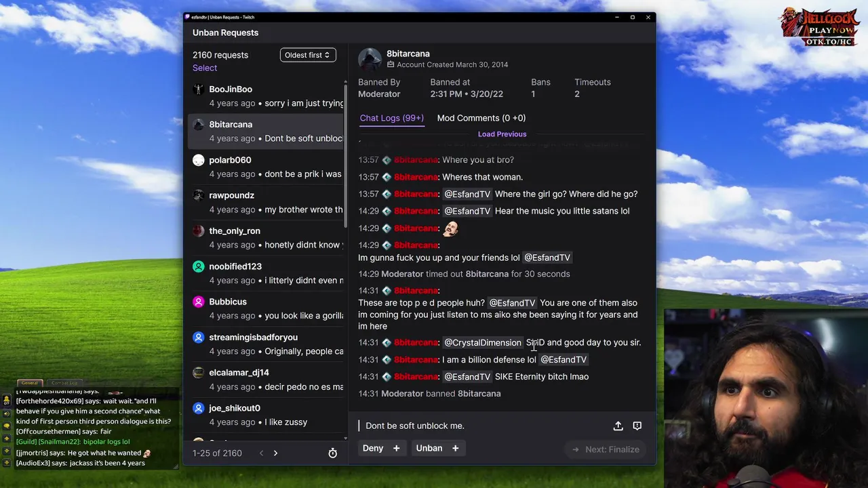Click the Hellclock Play Now banner
The image size is (868, 488).
point(819,26)
